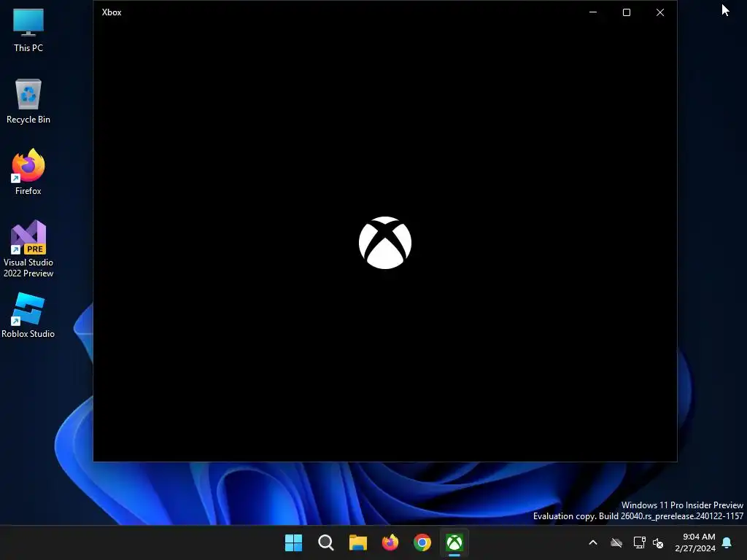Launch Google Chrome from the taskbar
This screenshot has height=560, width=747.
422,542
